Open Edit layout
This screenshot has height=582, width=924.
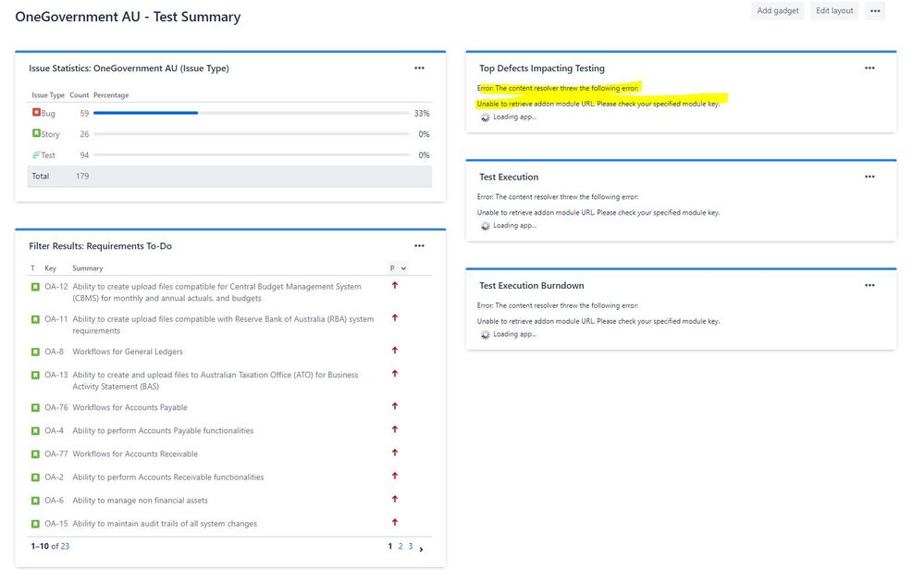(x=834, y=10)
